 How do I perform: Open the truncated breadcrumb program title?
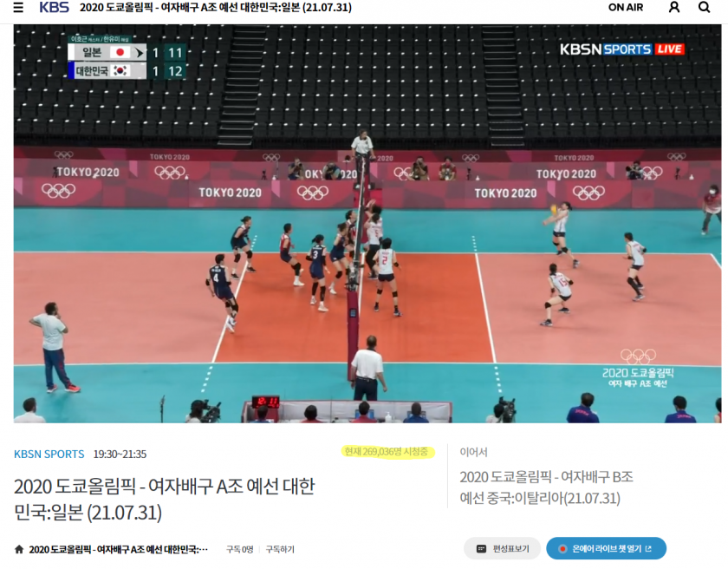(x=119, y=550)
